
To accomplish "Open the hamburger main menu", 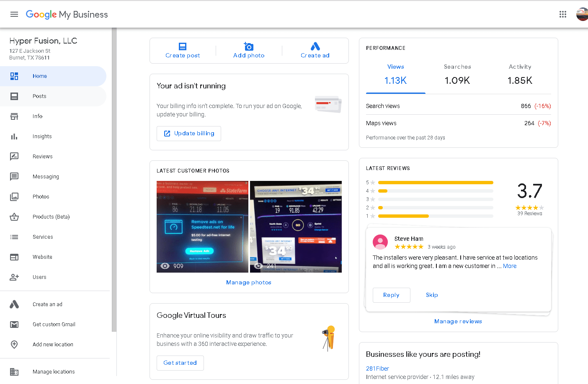I will (14, 14).
